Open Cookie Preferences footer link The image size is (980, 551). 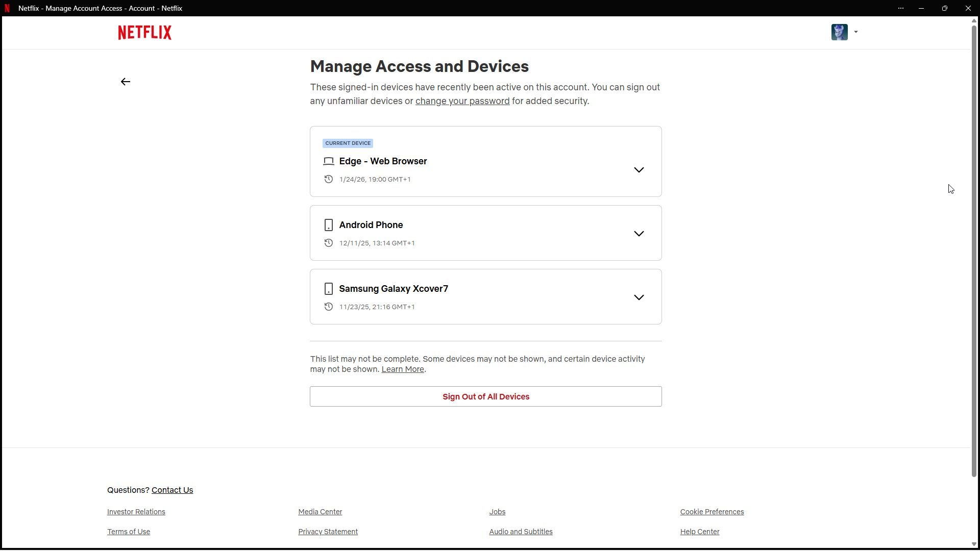click(712, 512)
